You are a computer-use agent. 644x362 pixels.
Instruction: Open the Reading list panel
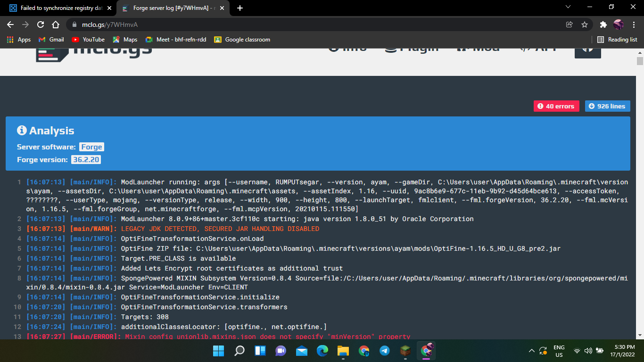tap(617, 40)
